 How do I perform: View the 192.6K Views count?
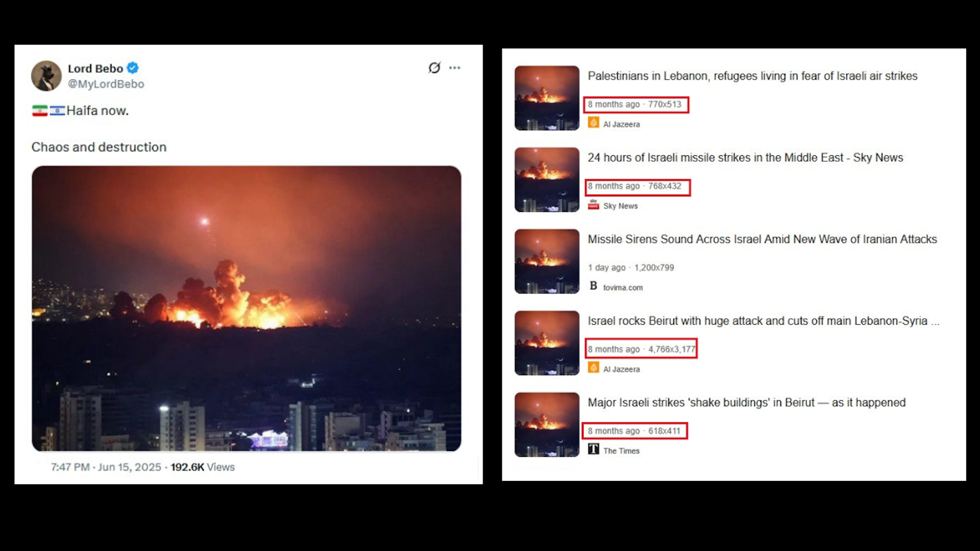[202, 467]
